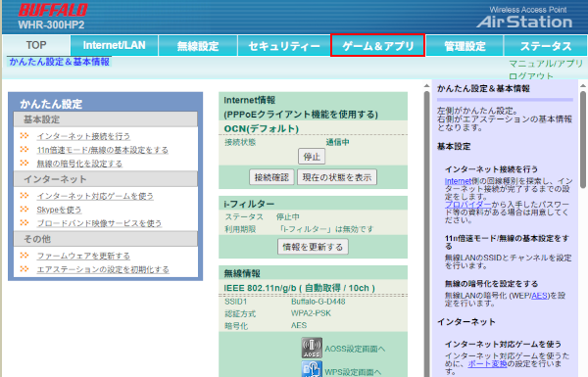Click the AirStation logo

click(524, 22)
